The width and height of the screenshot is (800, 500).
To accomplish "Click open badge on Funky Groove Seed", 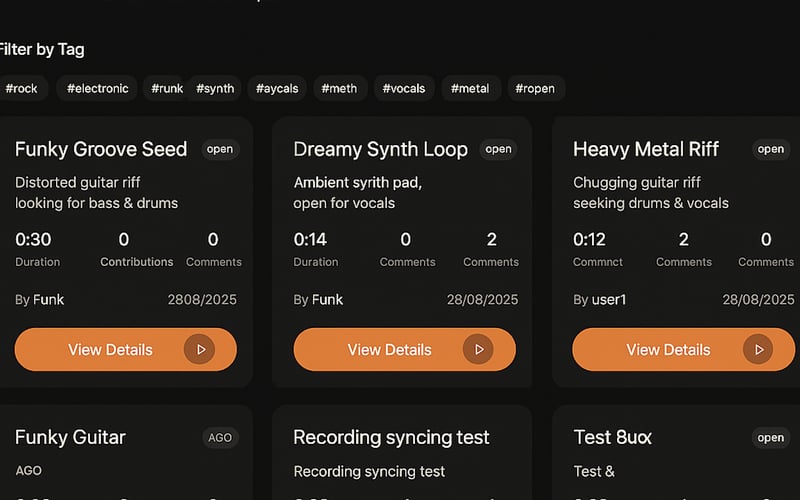I will [x=220, y=149].
